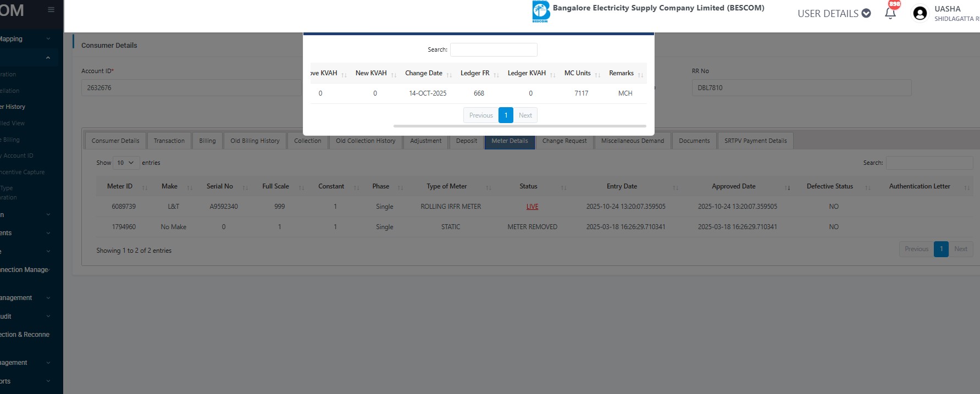Open the Documents tab
980x394 pixels.
(x=694, y=141)
